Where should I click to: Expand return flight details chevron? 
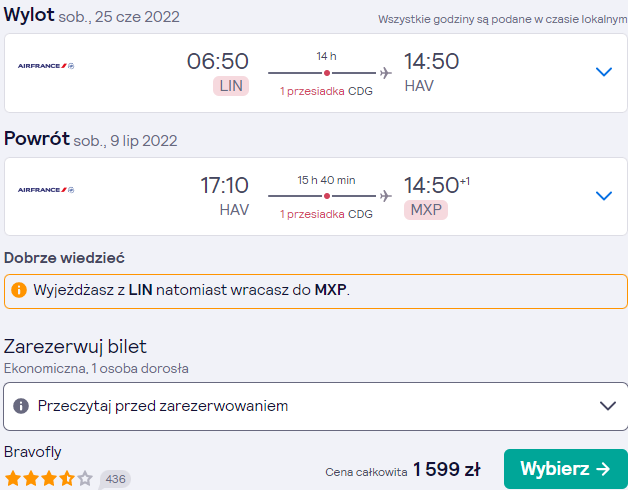click(604, 196)
